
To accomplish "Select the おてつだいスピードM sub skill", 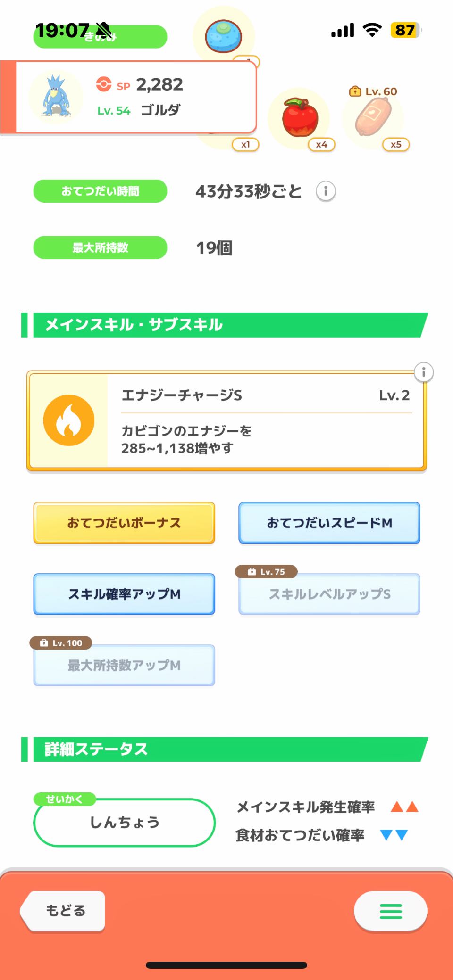I will (x=329, y=523).
